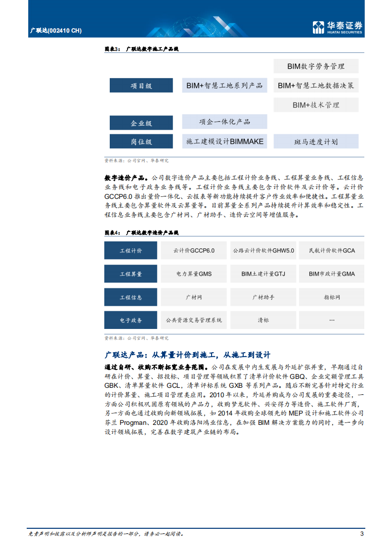Click the 指标网 cell
The image size is (392, 555).
pyautogui.click(x=332, y=297)
